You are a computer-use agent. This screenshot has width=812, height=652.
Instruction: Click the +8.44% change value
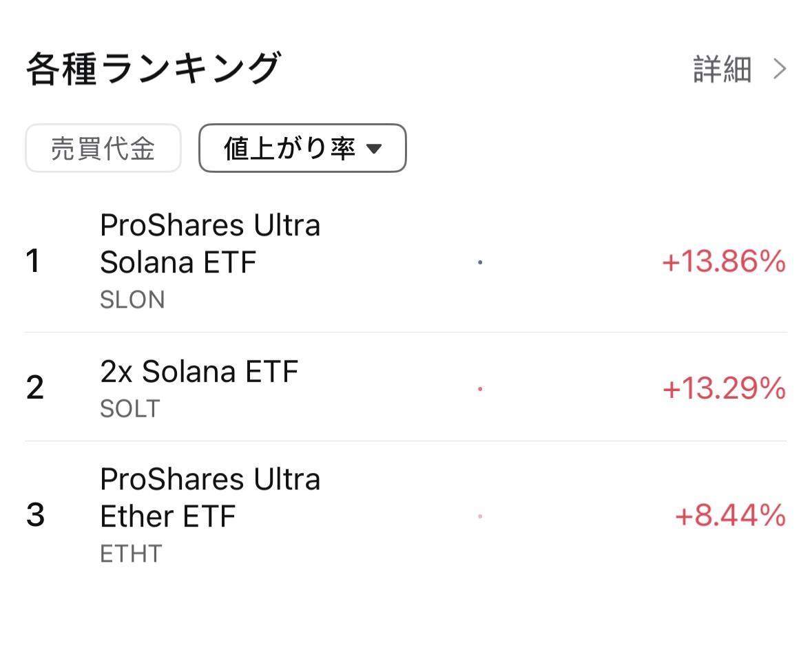click(731, 516)
